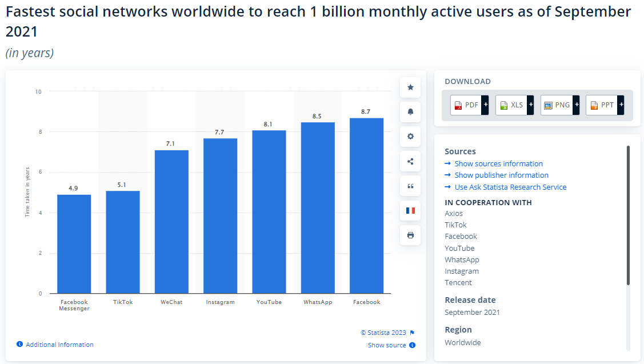Switch language with French flag icon
This screenshot has height=364, width=644.
[410, 210]
